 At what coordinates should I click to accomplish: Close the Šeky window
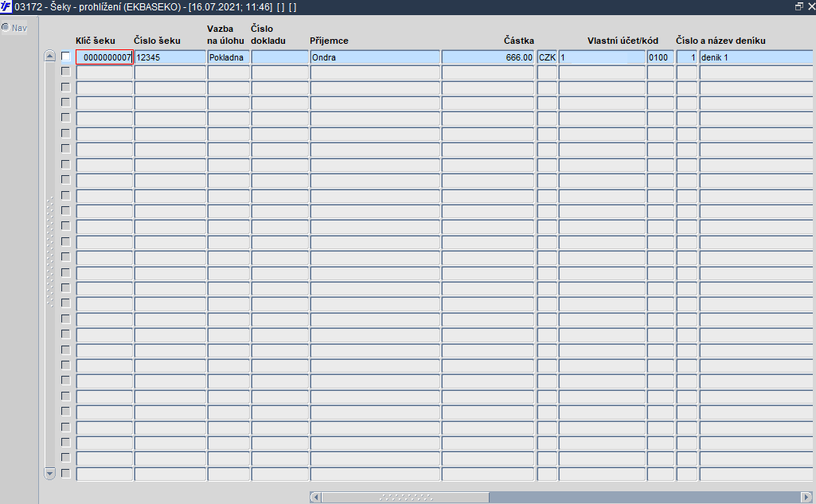pos(810,7)
